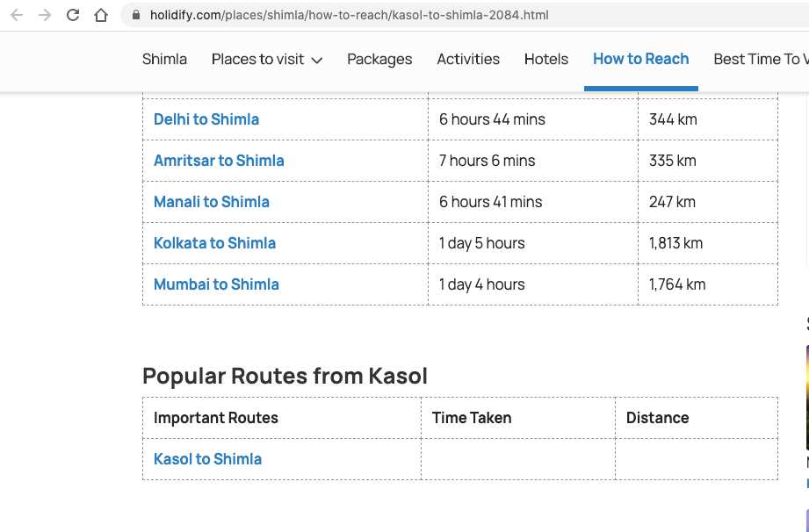Select the How to Reach tab

[x=641, y=60]
